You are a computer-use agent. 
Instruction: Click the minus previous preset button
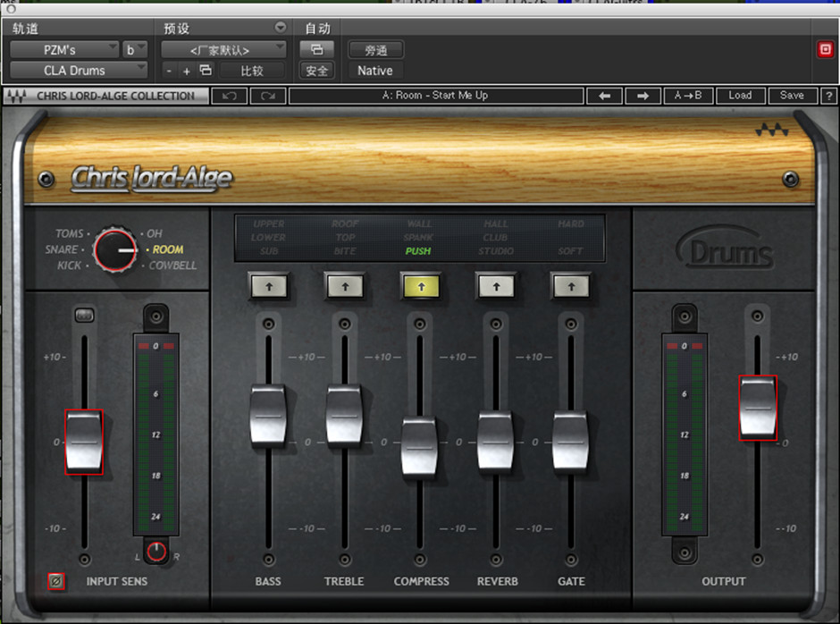[169, 71]
